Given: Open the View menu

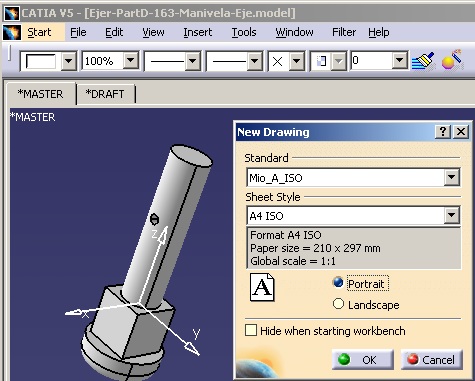Looking at the screenshot, I should (x=153, y=32).
